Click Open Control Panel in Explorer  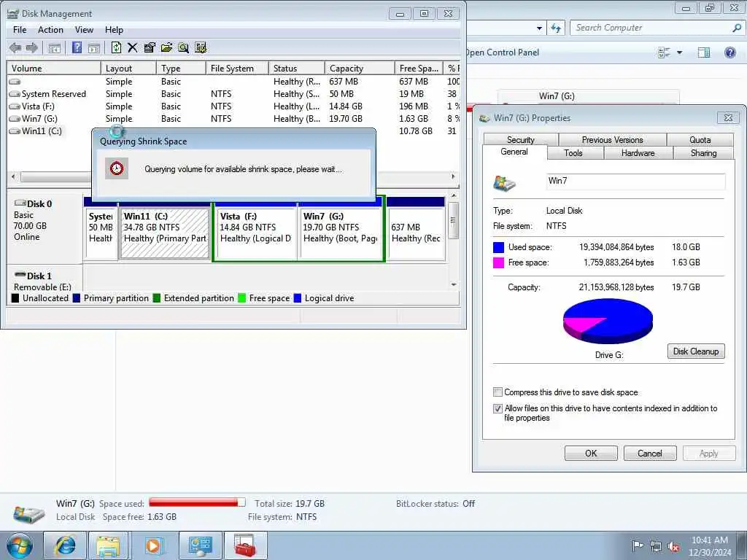tap(502, 52)
